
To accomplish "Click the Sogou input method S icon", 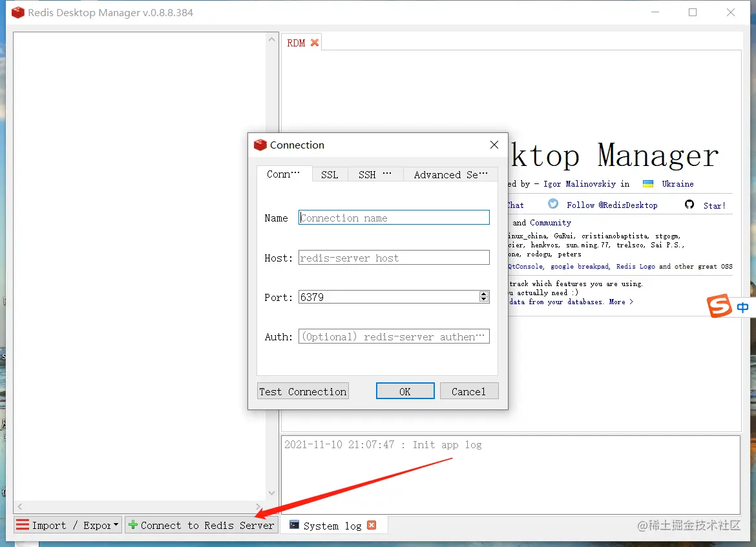I will pos(719,305).
